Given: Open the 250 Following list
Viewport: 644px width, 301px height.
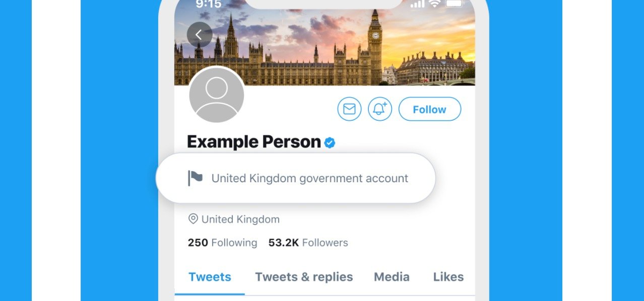Looking at the screenshot, I should [x=222, y=243].
